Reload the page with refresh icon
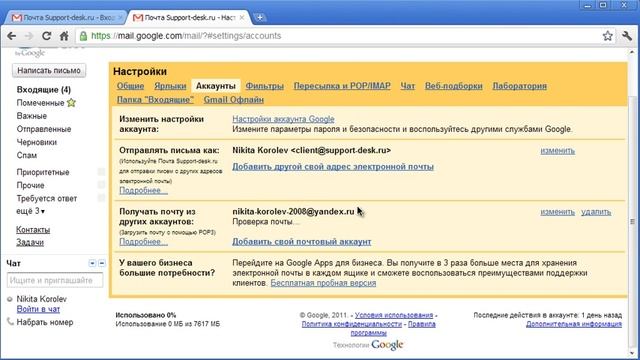The image size is (640, 360). coord(47,36)
